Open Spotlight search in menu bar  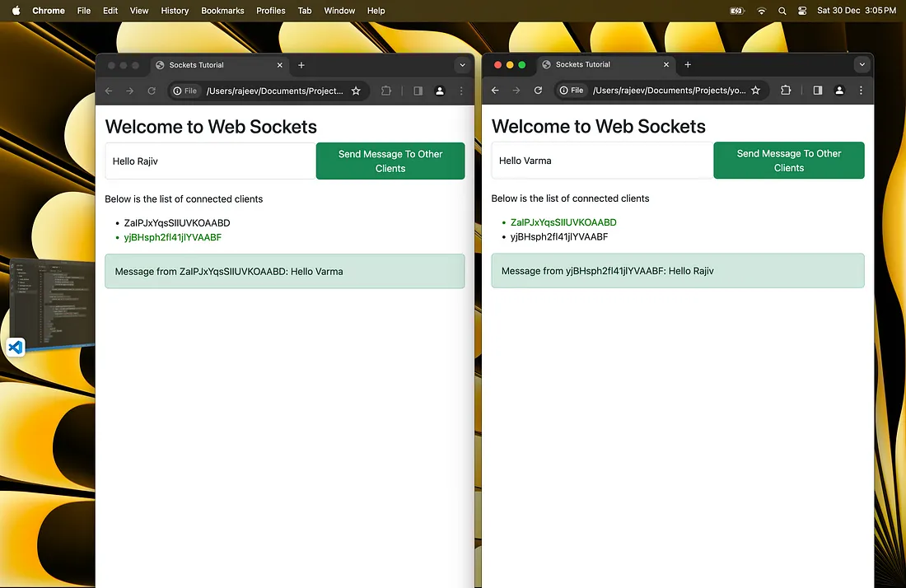pyautogui.click(x=782, y=11)
